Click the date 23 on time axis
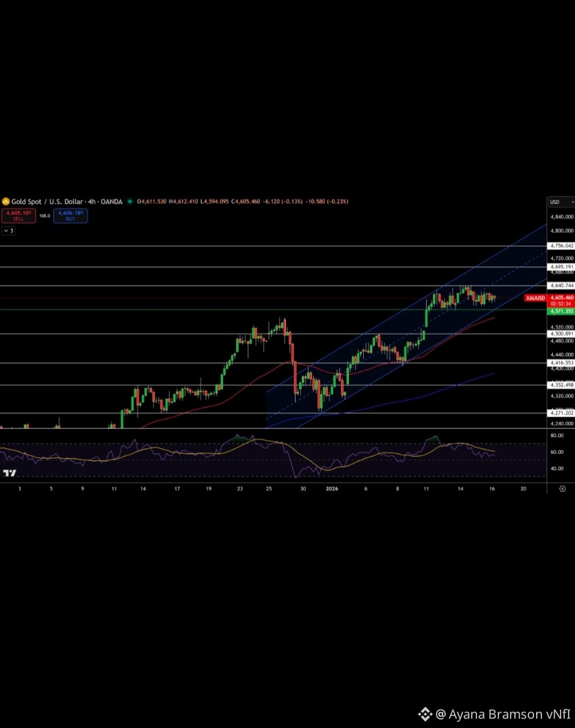 240,489
